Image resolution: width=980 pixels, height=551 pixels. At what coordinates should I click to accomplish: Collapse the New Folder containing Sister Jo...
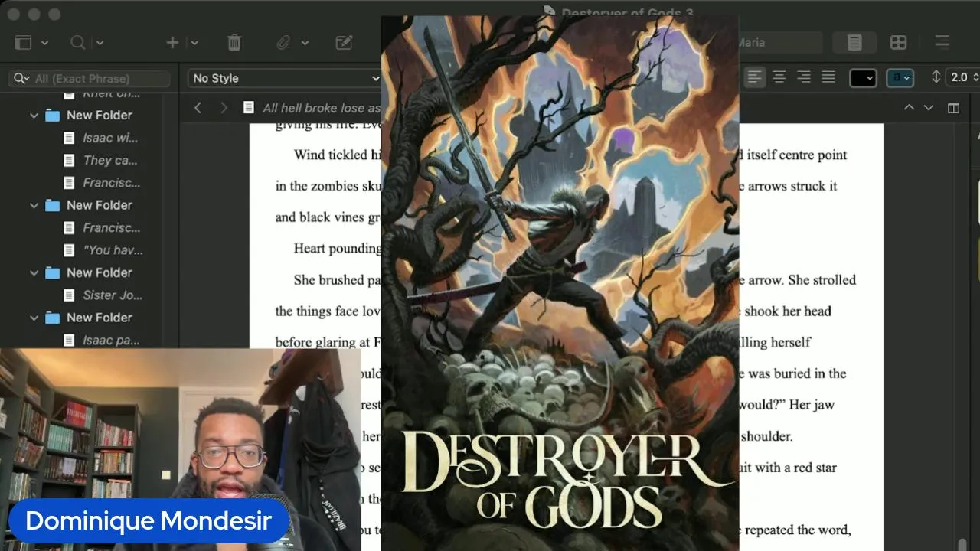click(x=34, y=273)
